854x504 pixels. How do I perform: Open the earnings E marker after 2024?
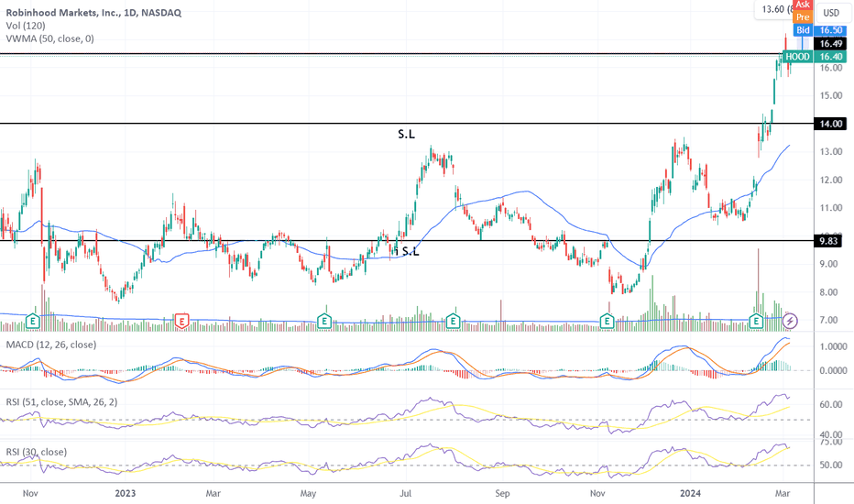[x=756, y=322]
